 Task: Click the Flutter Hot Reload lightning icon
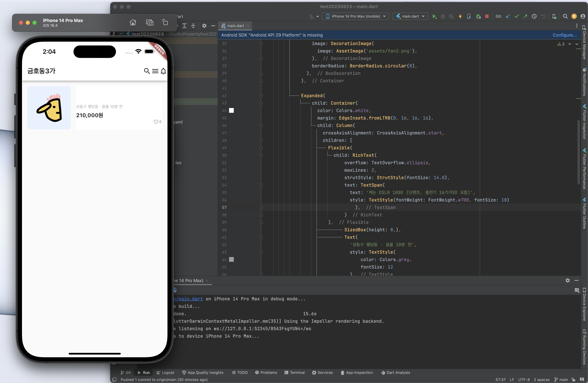pos(460,16)
